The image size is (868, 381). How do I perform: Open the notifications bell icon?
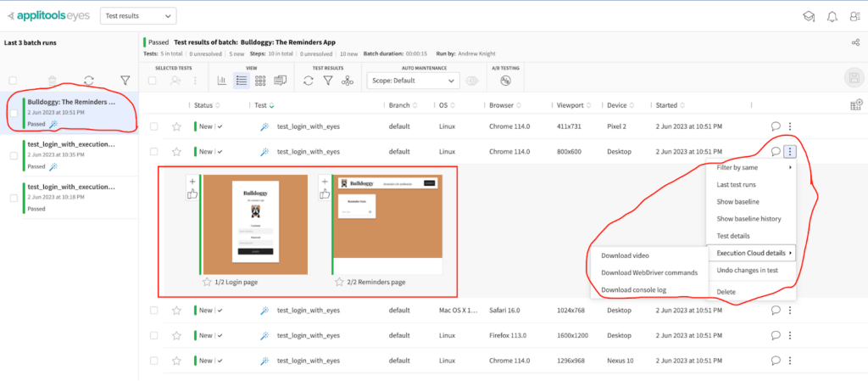click(x=831, y=16)
